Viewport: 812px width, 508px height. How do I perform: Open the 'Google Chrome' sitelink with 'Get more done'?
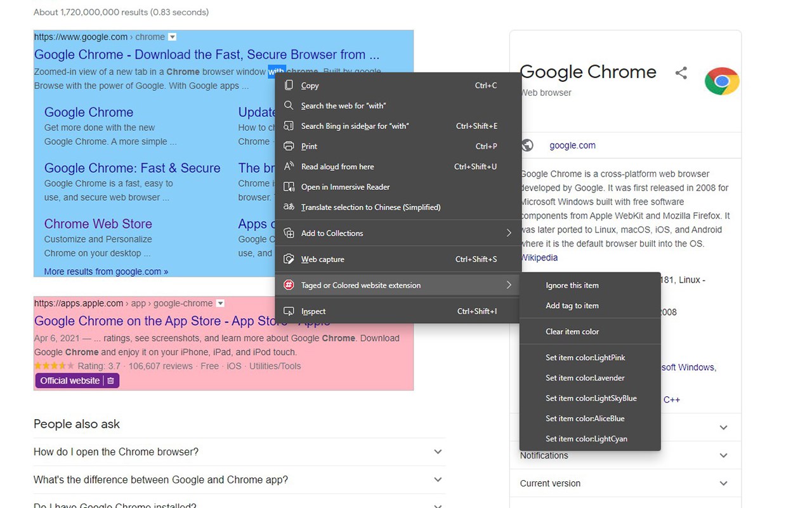pos(89,112)
